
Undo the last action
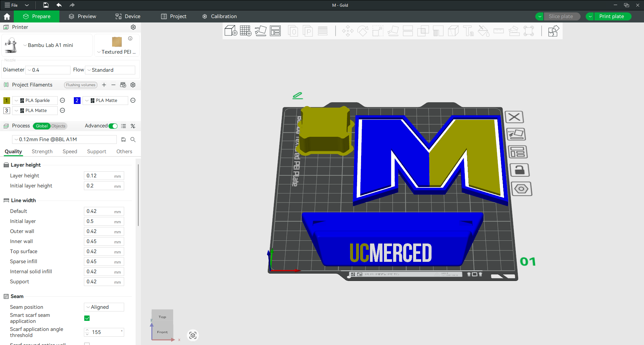pos(59,5)
